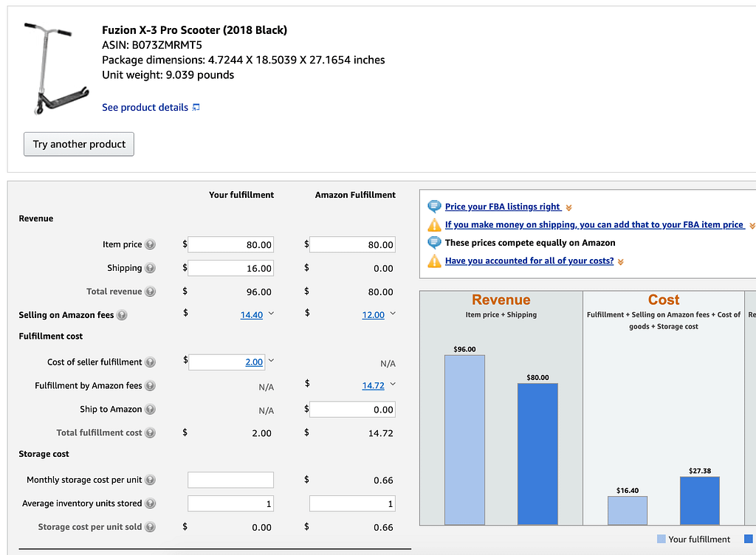The width and height of the screenshot is (756, 555).
Task: Click the Your fulfillment column header
Action: click(241, 195)
